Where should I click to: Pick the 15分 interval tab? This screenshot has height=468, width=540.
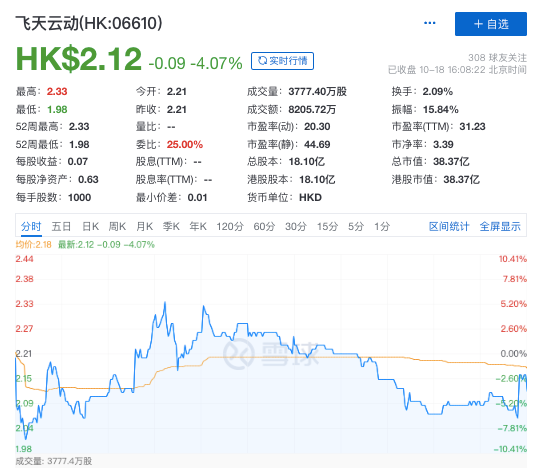coord(328,226)
